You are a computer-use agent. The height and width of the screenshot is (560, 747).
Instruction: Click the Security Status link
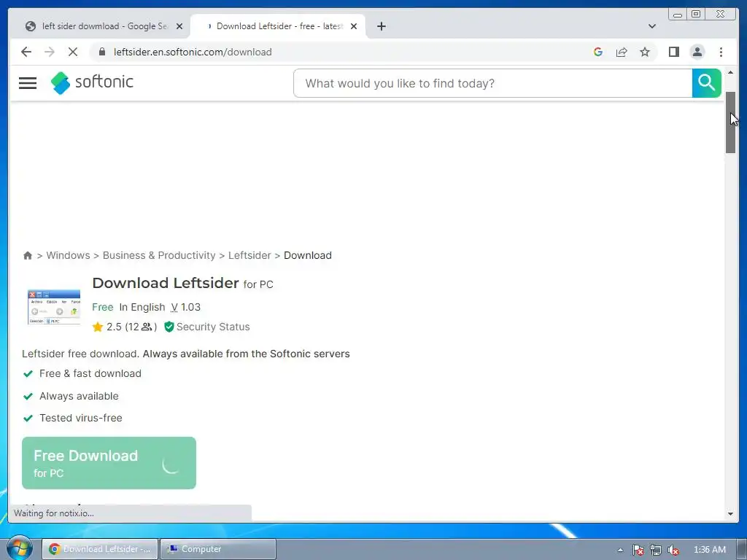213,327
